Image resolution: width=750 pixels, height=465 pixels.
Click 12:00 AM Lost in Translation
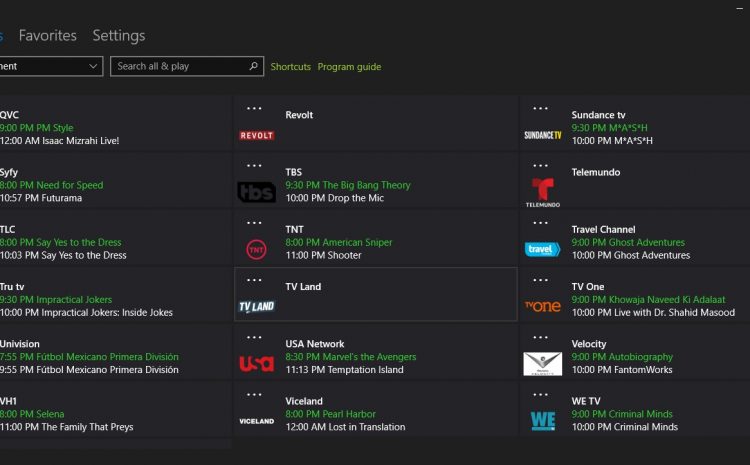coord(345,427)
